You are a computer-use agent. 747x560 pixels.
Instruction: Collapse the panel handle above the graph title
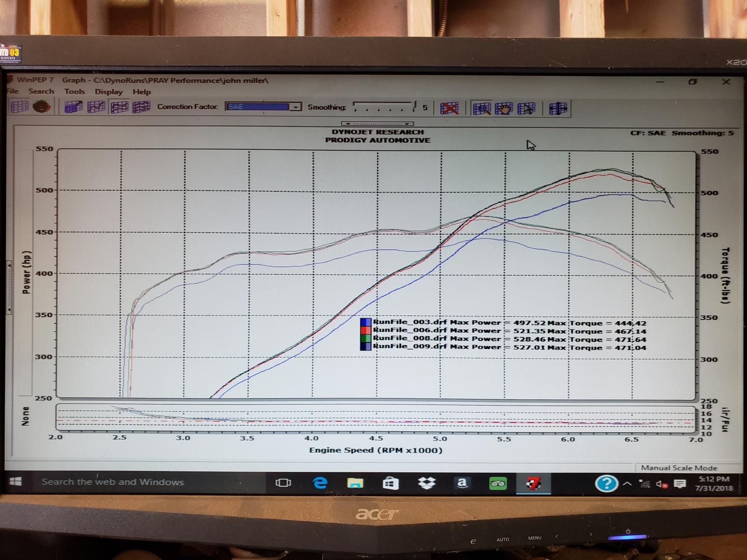coord(378,124)
